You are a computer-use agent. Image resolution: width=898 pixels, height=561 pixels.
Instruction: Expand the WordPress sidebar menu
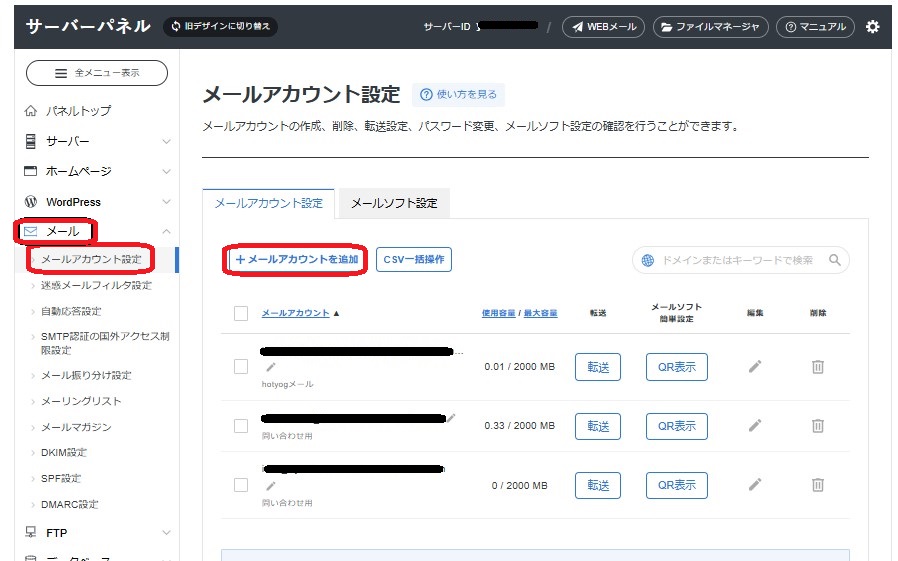click(95, 202)
